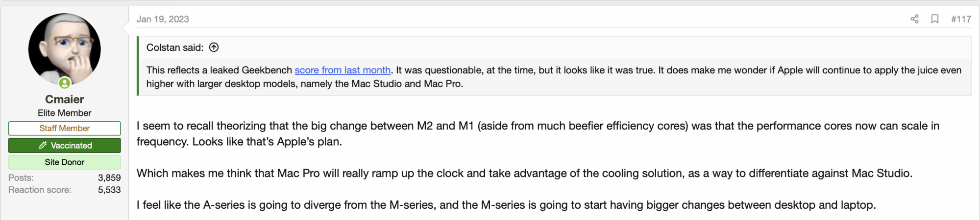The height and width of the screenshot is (220, 980).
Task: Click the paragraph about Mac Pro cooling solution
Action: coord(524,173)
